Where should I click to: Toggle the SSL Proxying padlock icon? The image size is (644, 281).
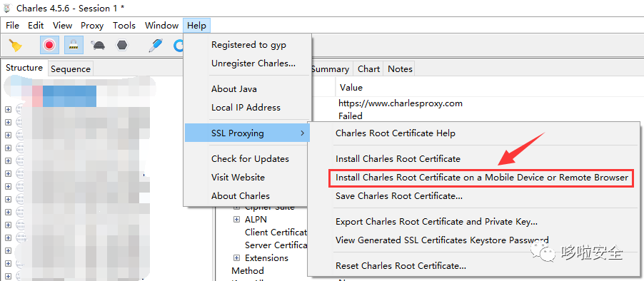[x=74, y=45]
